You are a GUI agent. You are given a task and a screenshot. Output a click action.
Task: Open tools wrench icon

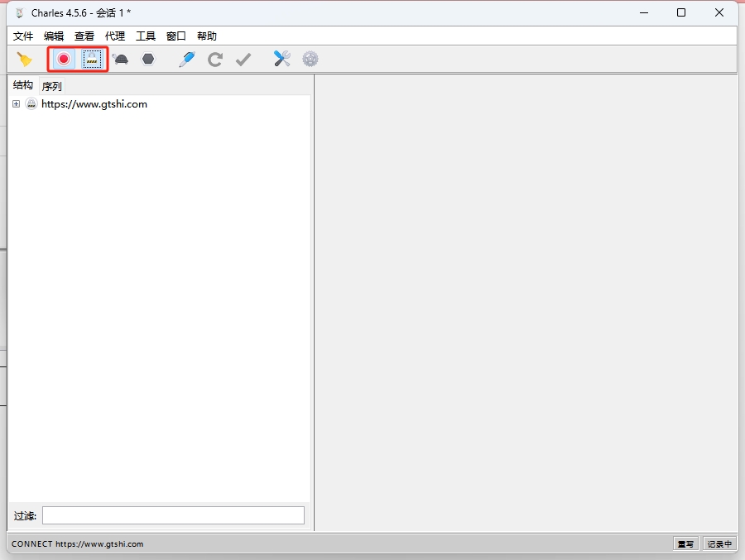tap(281, 59)
